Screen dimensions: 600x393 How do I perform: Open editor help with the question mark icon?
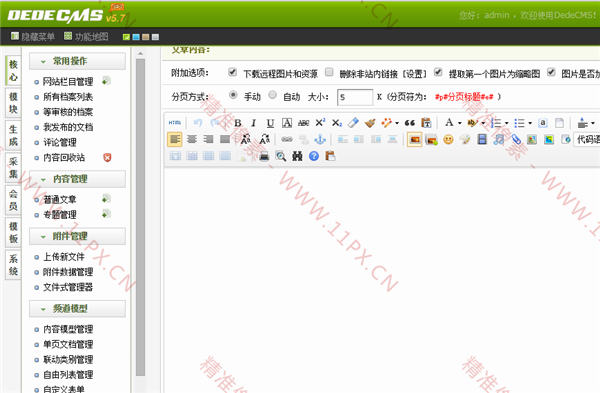point(314,156)
